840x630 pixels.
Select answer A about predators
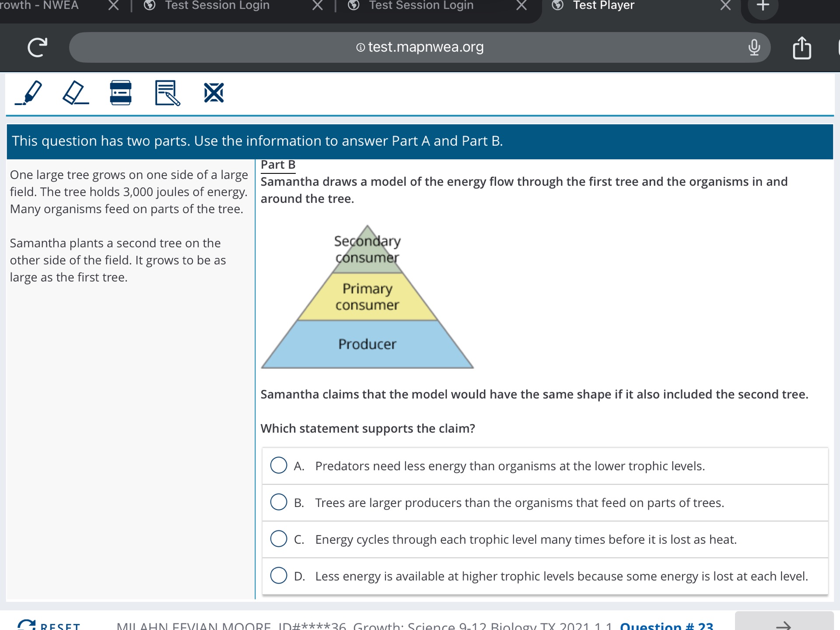(x=279, y=465)
